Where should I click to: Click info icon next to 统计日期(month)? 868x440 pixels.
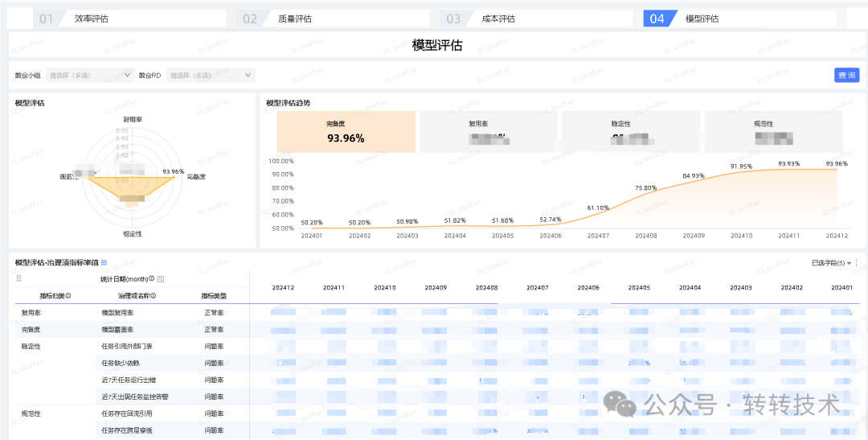click(152, 279)
